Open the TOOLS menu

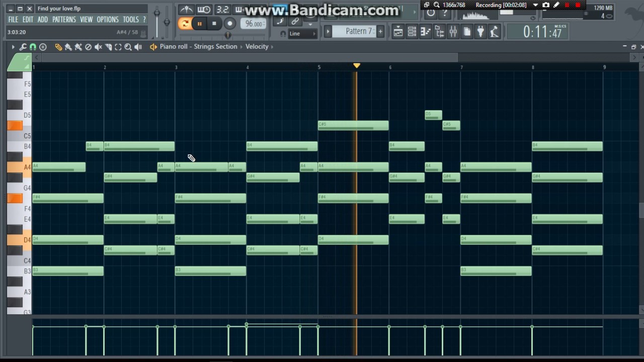[x=131, y=20]
